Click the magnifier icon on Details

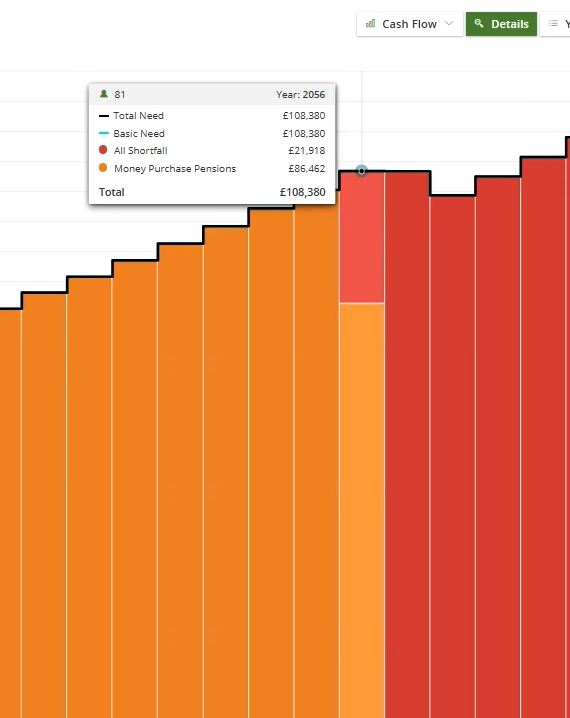tap(479, 23)
